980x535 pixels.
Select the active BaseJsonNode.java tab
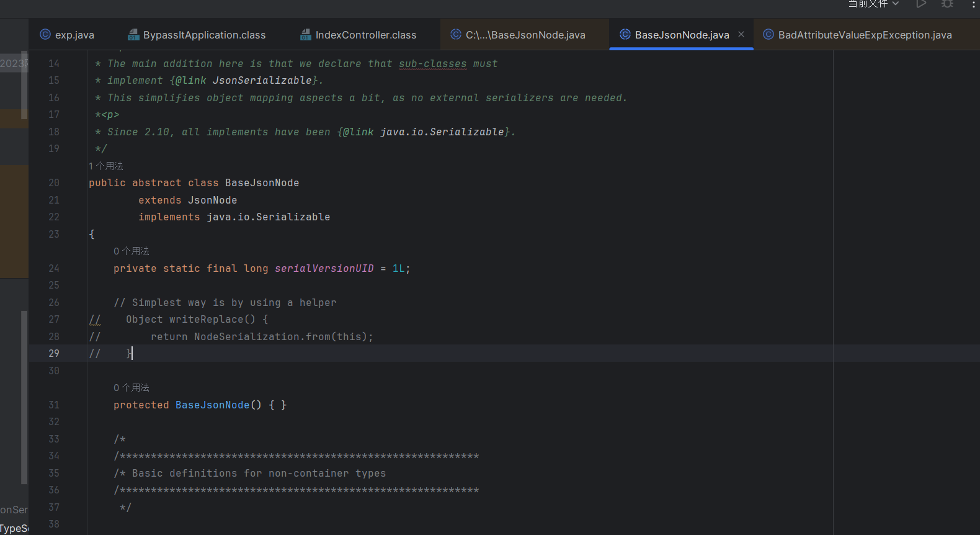point(682,35)
